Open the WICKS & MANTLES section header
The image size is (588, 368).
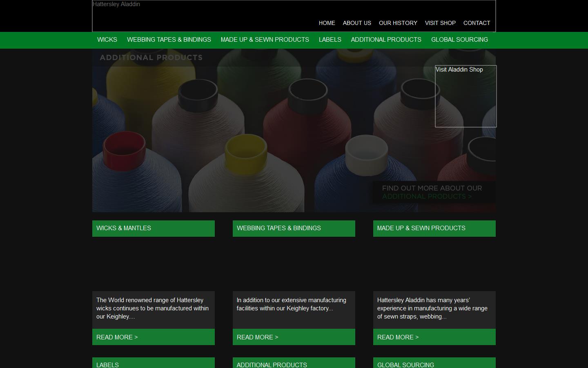tap(153, 228)
